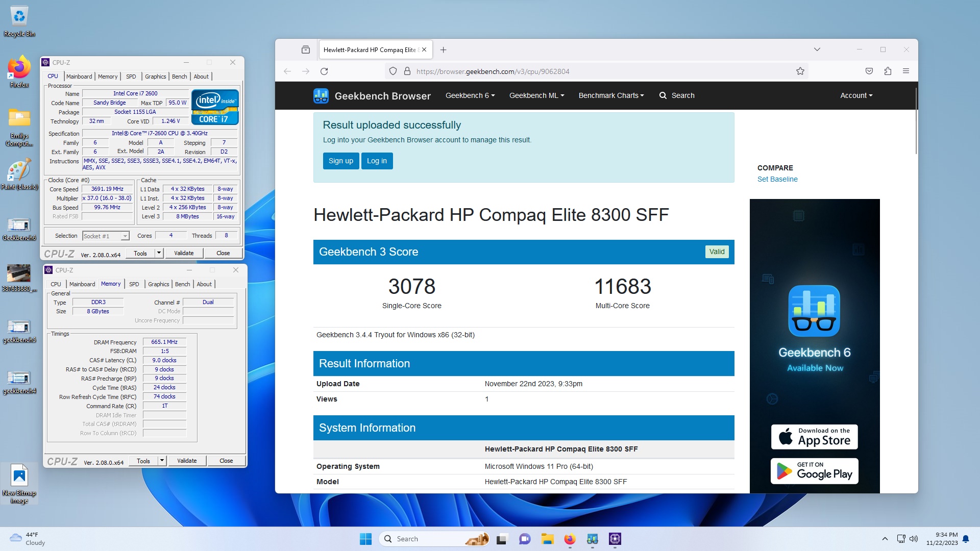The image size is (980, 551).
Task: Open File Explorer from the taskbar
Action: point(548,539)
